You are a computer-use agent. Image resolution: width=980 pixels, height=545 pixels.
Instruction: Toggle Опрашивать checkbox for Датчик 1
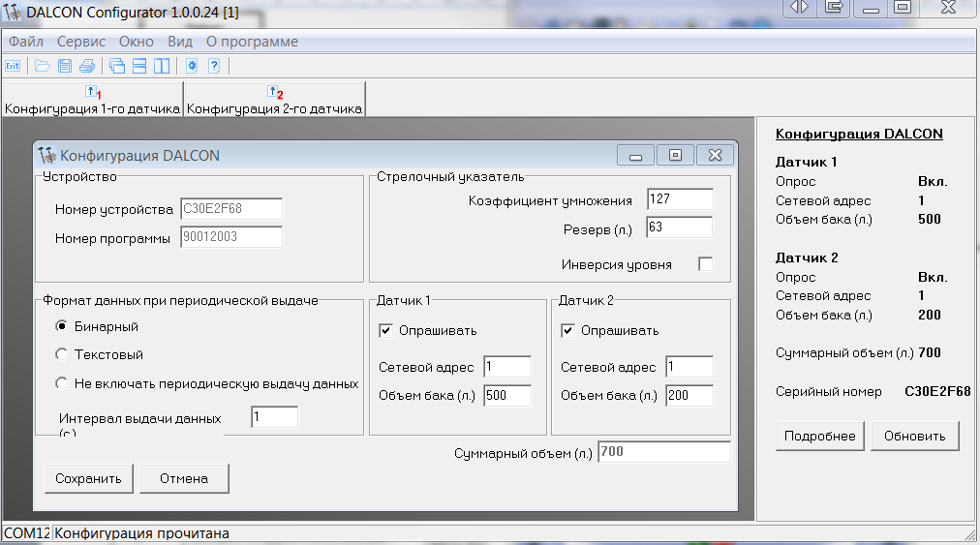386,331
